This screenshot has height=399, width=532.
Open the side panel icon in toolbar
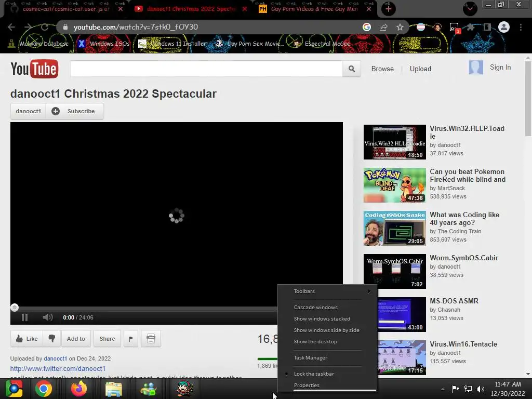pos(487,27)
